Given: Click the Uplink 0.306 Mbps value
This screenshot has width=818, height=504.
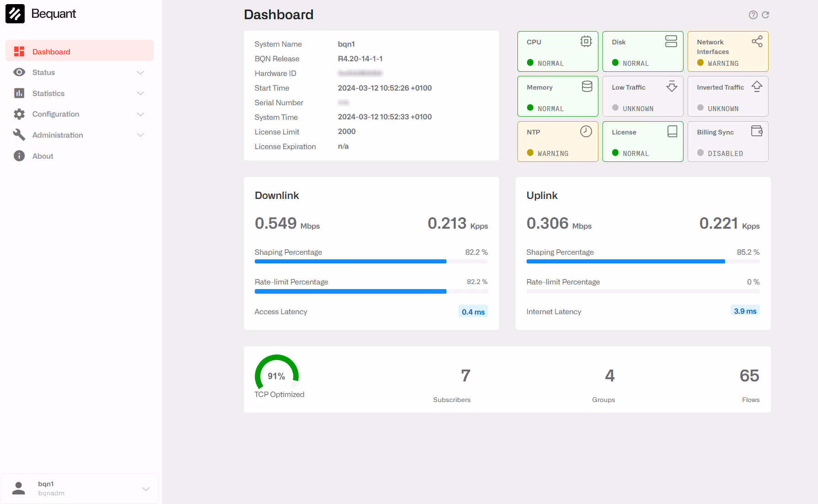Looking at the screenshot, I should pos(559,223).
